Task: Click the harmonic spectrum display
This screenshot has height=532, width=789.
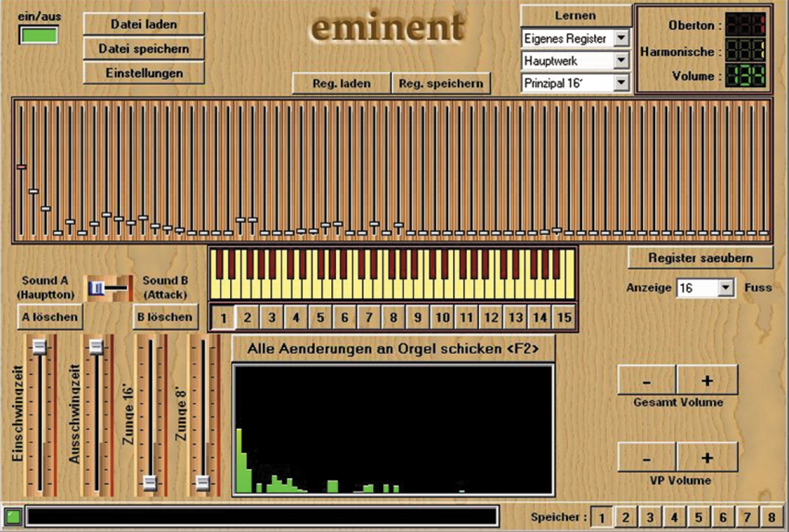Action: pos(393,430)
